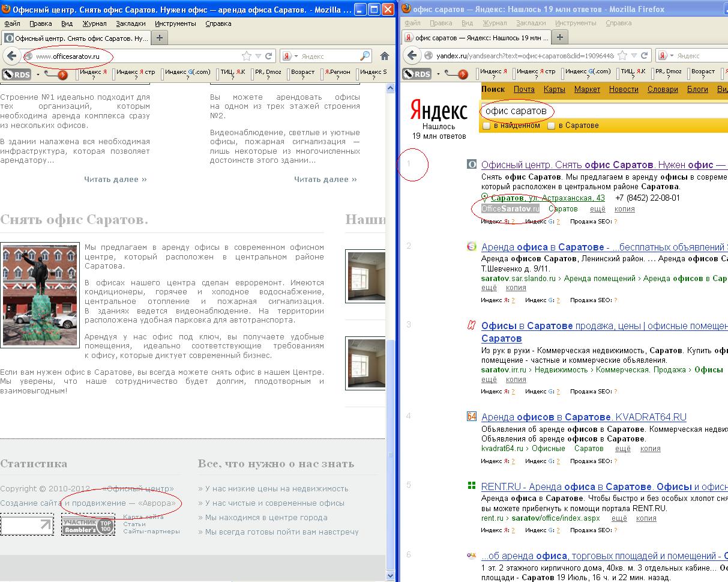The image size is (728, 582).
Task: Go back in the officesaratov.ru window
Action: pos(11,56)
